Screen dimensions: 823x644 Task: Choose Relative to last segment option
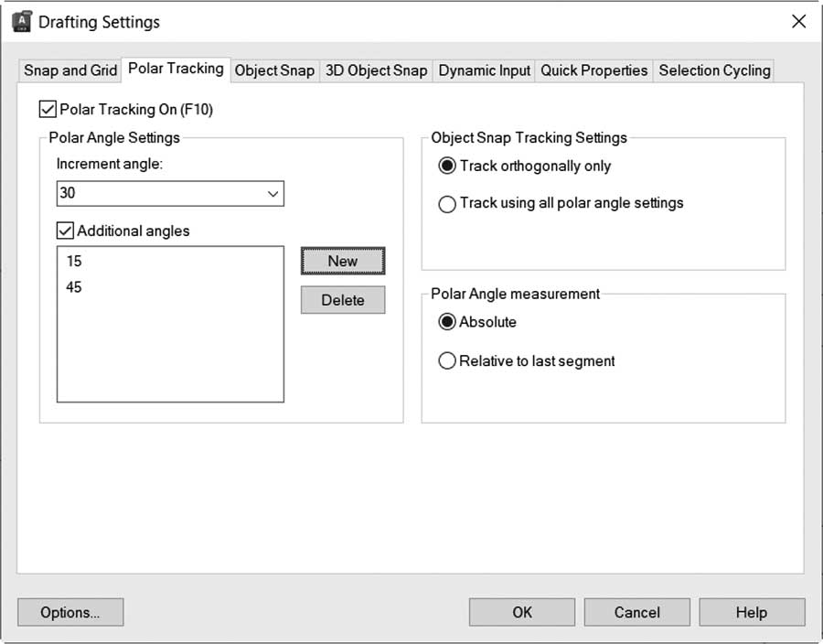[x=447, y=361]
